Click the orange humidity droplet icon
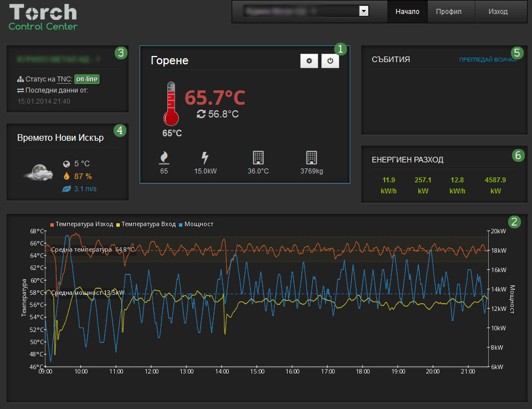The width and height of the screenshot is (532, 409). coord(66,176)
